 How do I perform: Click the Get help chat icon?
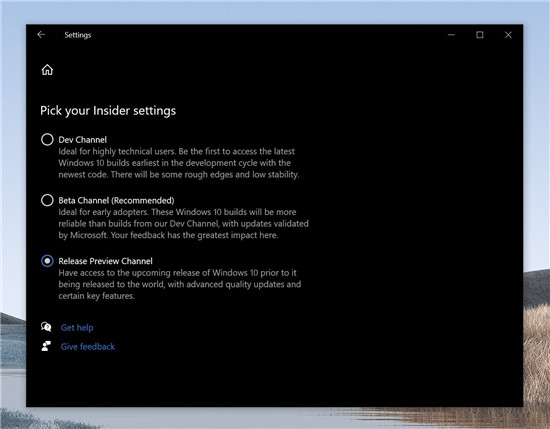tap(46, 327)
